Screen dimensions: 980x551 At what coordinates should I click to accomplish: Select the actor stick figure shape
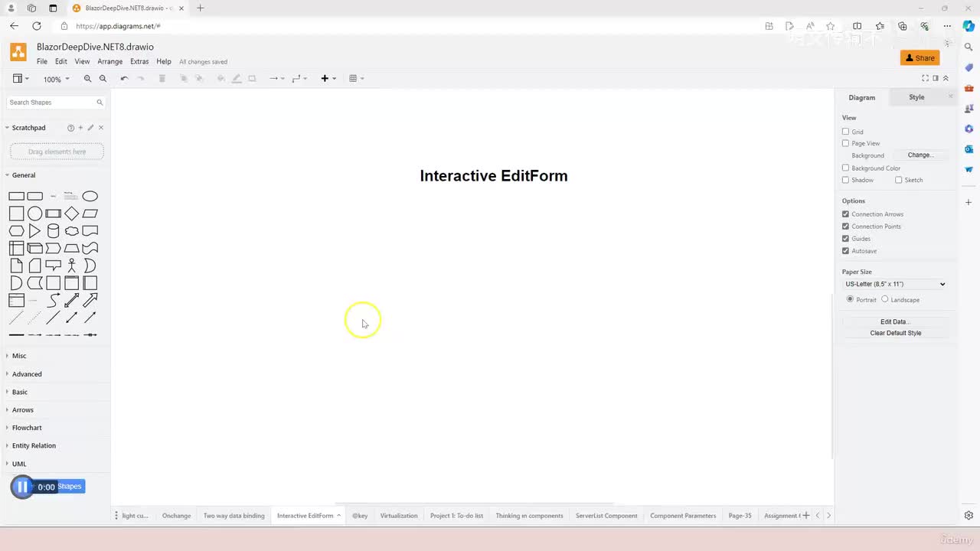(x=71, y=266)
